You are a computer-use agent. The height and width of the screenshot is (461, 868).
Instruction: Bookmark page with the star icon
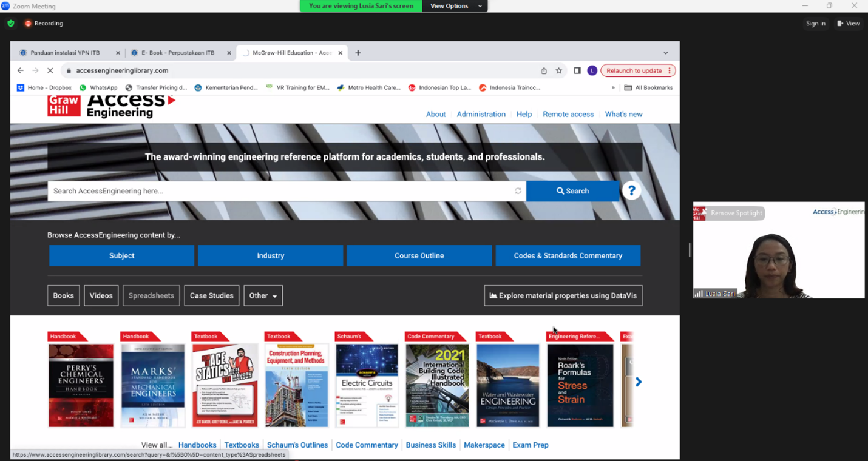point(558,70)
